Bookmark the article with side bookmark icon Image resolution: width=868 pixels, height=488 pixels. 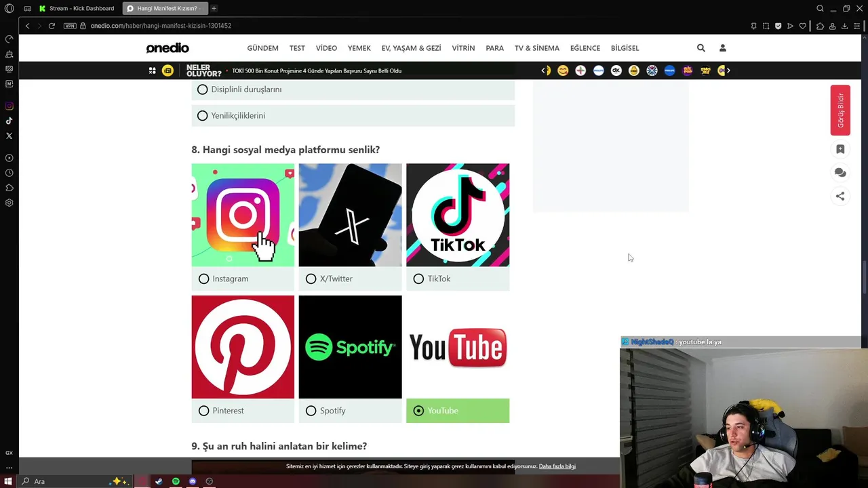pos(840,149)
